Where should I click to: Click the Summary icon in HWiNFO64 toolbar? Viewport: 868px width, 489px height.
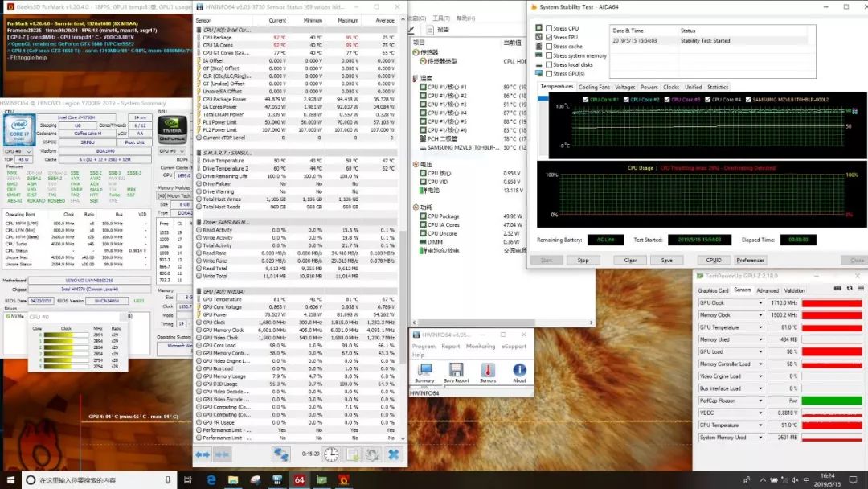coord(424,370)
